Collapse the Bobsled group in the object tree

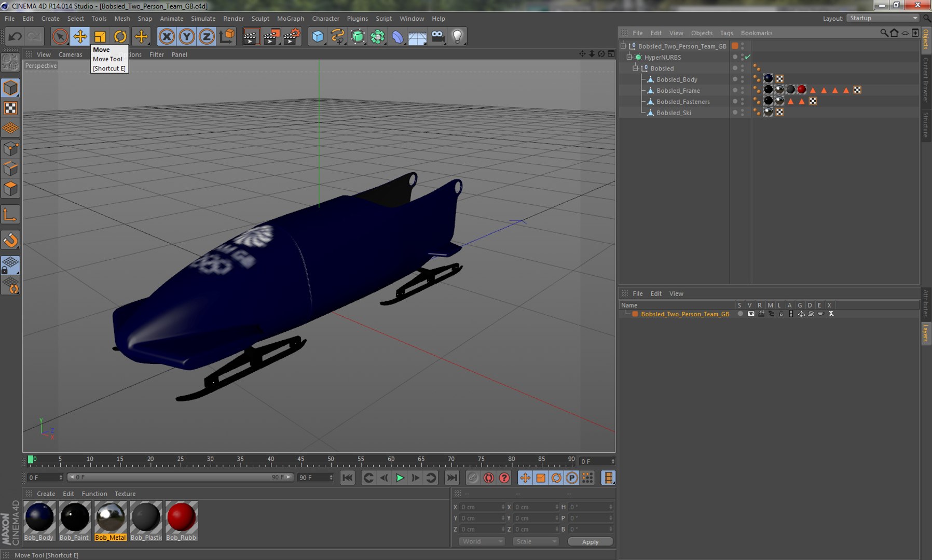coord(635,68)
